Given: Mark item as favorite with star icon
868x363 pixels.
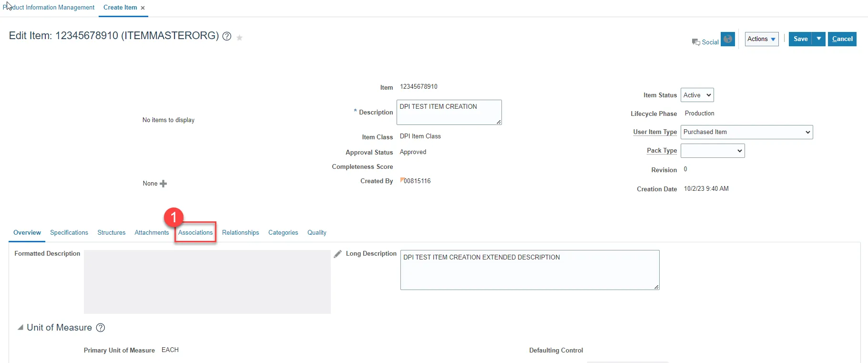Looking at the screenshot, I should coord(239,38).
